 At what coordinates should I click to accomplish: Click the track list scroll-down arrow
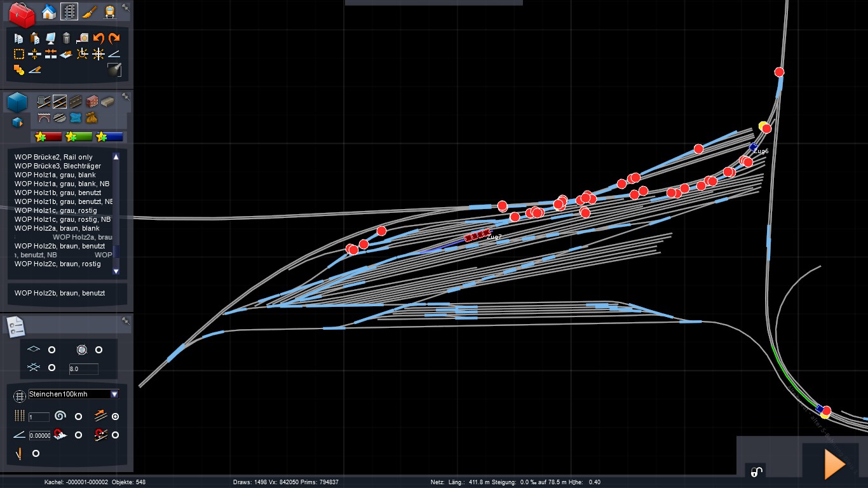(x=116, y=271)
